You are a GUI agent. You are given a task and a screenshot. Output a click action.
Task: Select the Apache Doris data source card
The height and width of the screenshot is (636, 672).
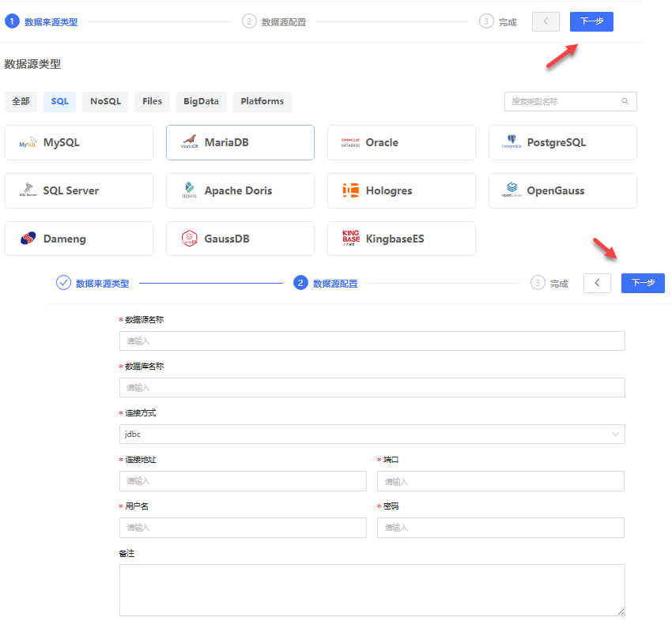pos(240,190)
